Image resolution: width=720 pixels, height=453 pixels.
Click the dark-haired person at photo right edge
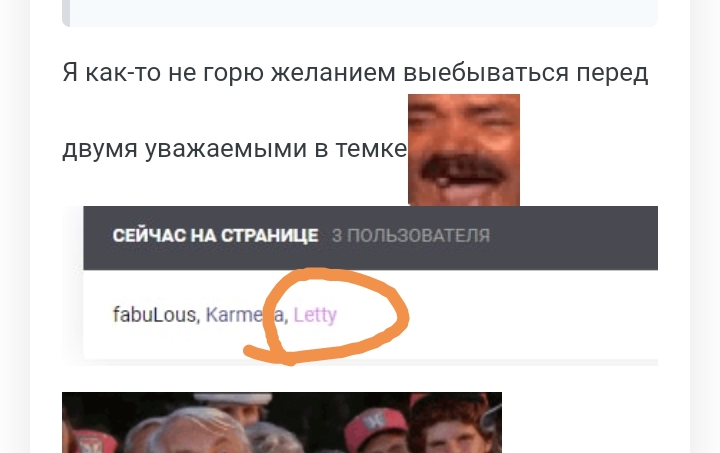coord(450,427)
